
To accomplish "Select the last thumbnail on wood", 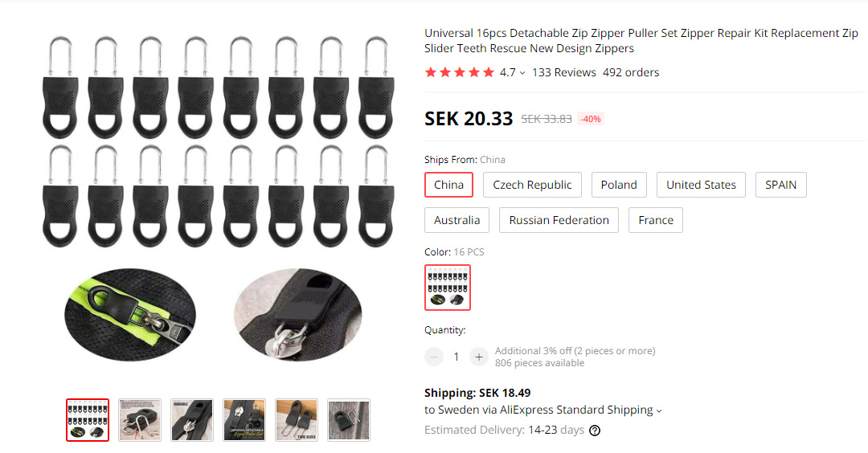I will click(349, 420).
